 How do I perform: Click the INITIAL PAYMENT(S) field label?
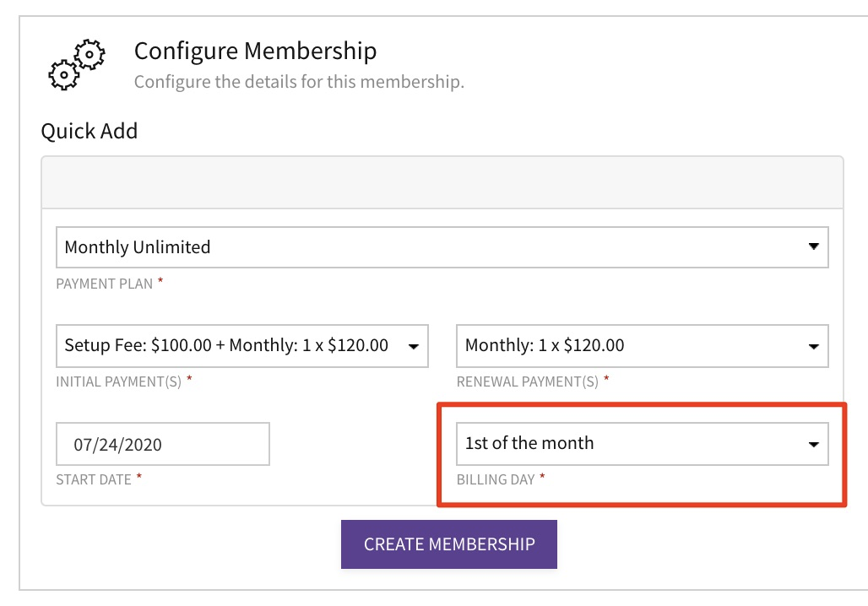coord(118,381)
